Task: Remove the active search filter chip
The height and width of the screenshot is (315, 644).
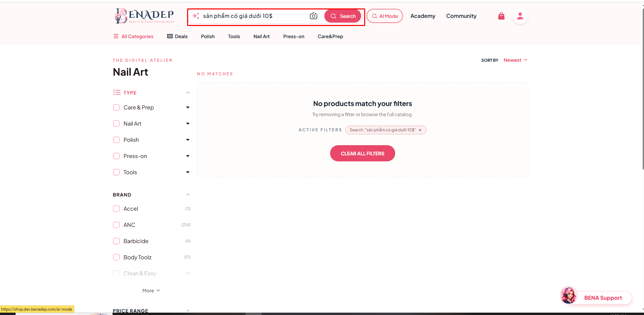Action: (x=420, y=130)
